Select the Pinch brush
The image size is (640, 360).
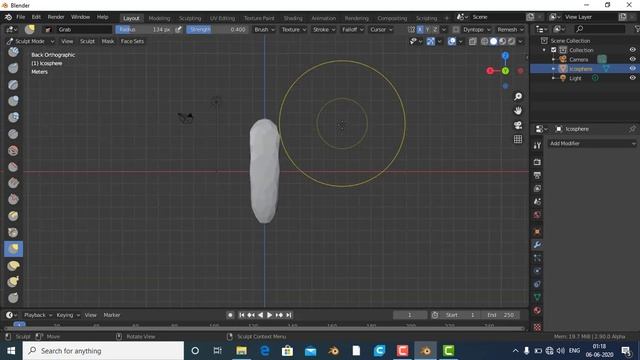click(13, 232)
